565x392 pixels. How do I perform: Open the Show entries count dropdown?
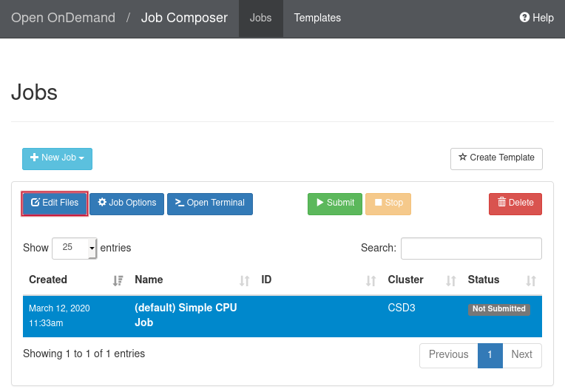74,249
